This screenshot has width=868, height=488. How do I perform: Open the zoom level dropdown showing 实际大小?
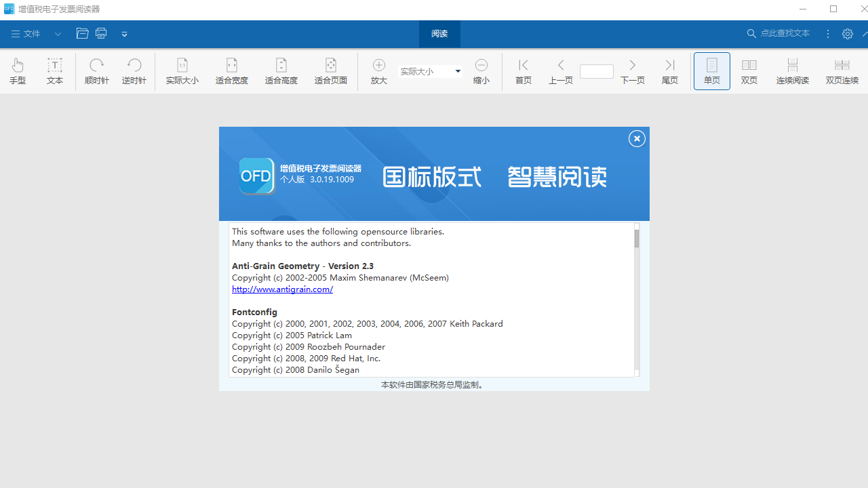tap(458, 71)
